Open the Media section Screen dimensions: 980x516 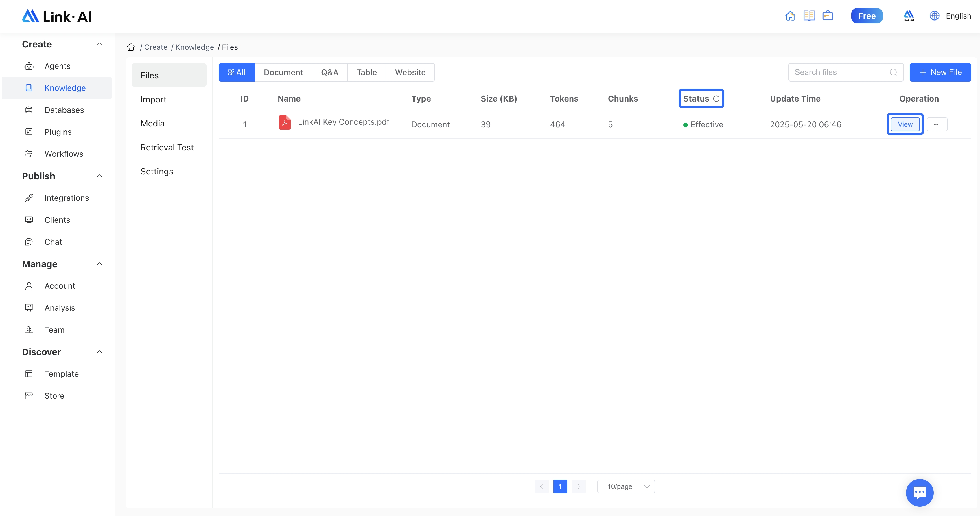tap(169, 123)
